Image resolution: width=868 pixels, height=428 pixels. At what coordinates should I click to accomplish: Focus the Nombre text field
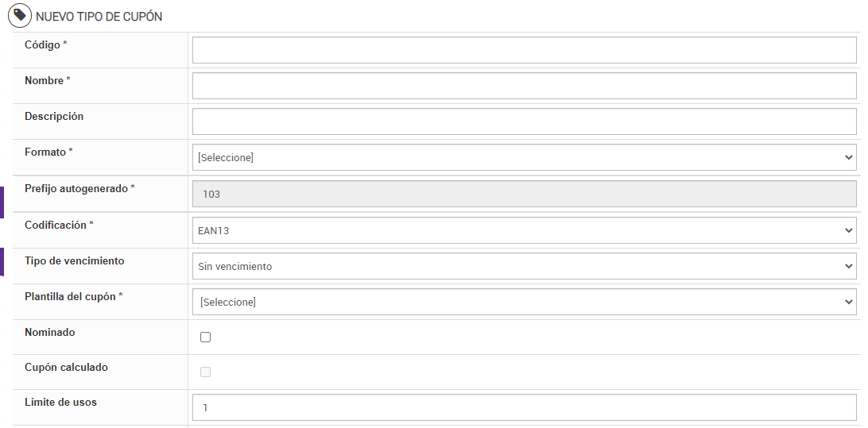point(524,86)
